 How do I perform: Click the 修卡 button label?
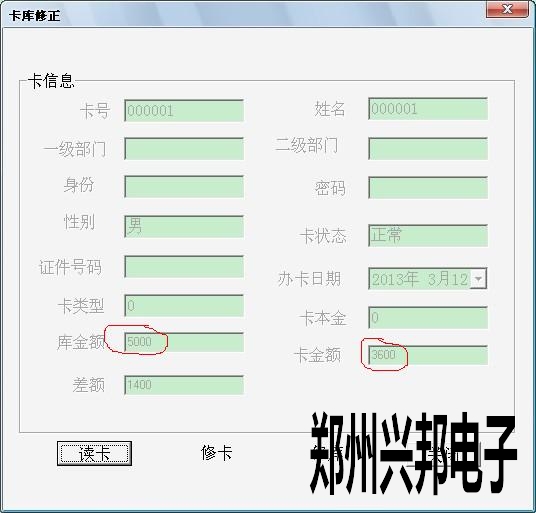pos(217,453)
